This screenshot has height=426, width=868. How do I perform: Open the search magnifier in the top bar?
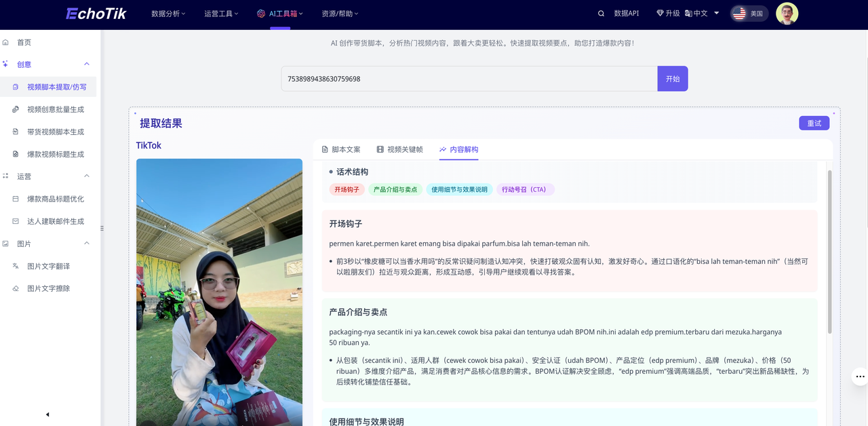click(601, 14)
